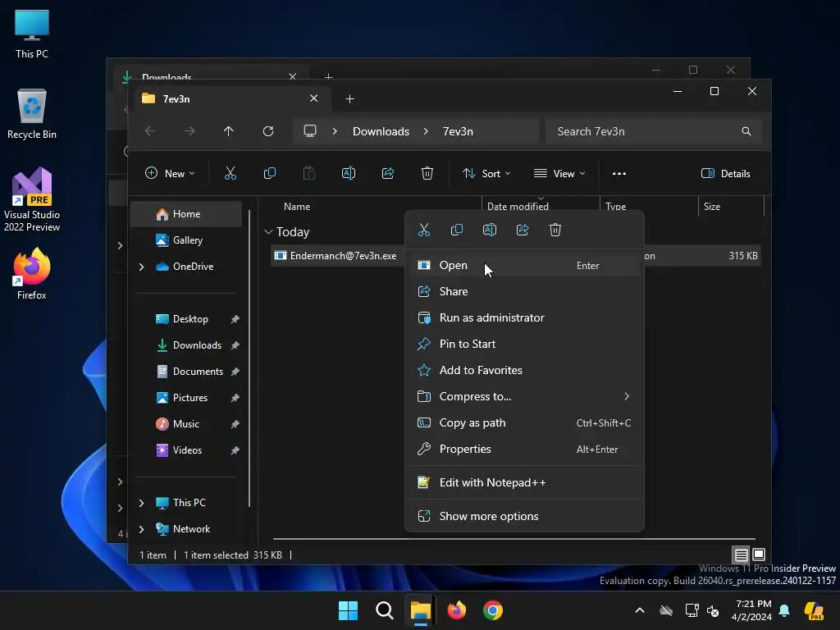Open the New dropdown menu
Viewport: 840px width, 630px height.
point(170,174)
